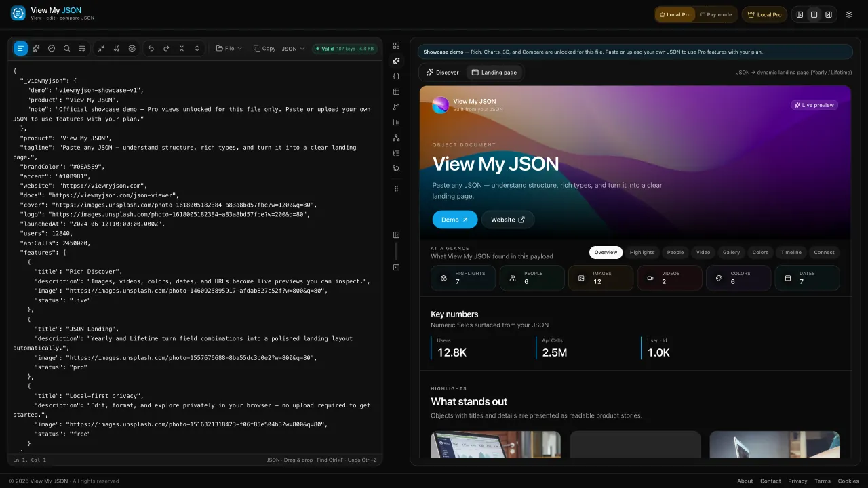Collapse all nodes using the fold icon
The image size is (868, 488).
tap(182, 48)
